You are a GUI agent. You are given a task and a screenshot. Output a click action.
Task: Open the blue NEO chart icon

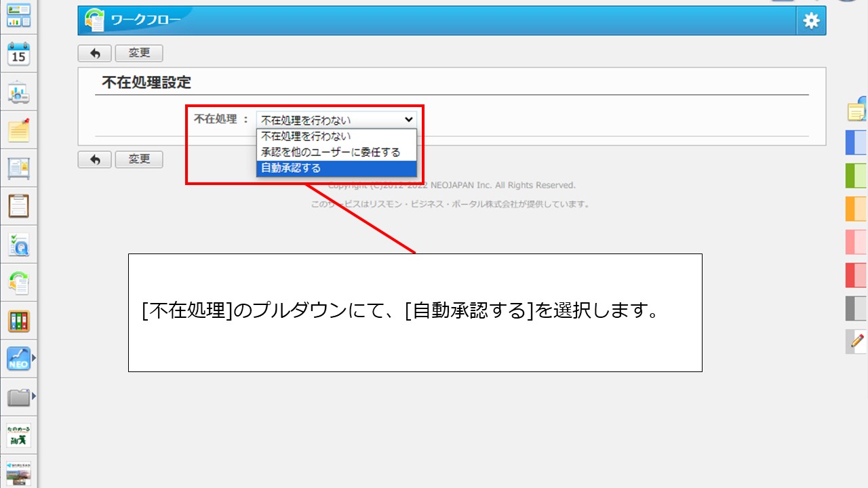(x=18, y=359)
